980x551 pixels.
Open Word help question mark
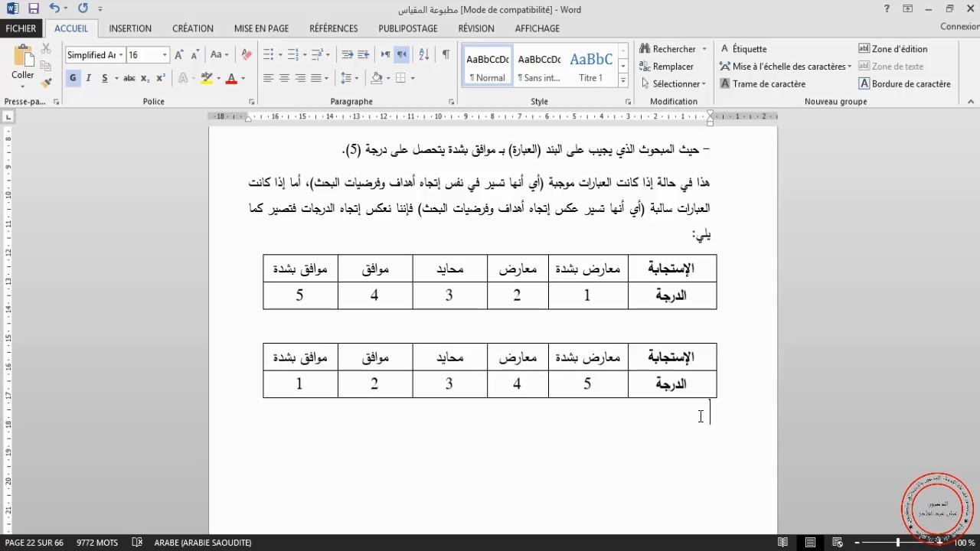pyautogui.click(x=887, y=9)
